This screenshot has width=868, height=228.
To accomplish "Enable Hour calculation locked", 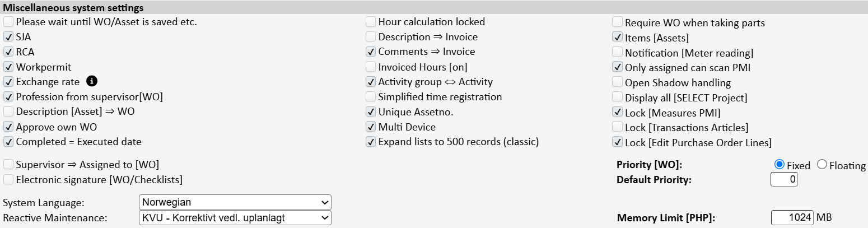I will pos(371,22).
